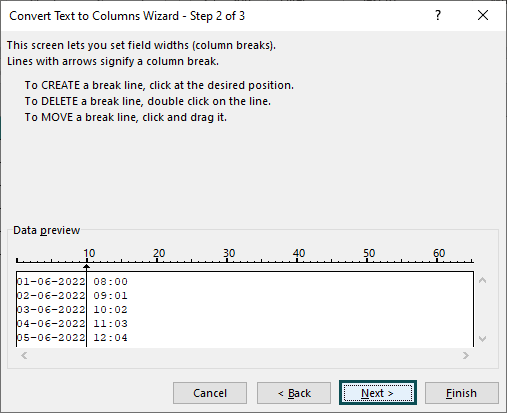507x413 pixels.
Task: Click the 'To DELETE a break line' instruction
Action: [x=148, y=101]
